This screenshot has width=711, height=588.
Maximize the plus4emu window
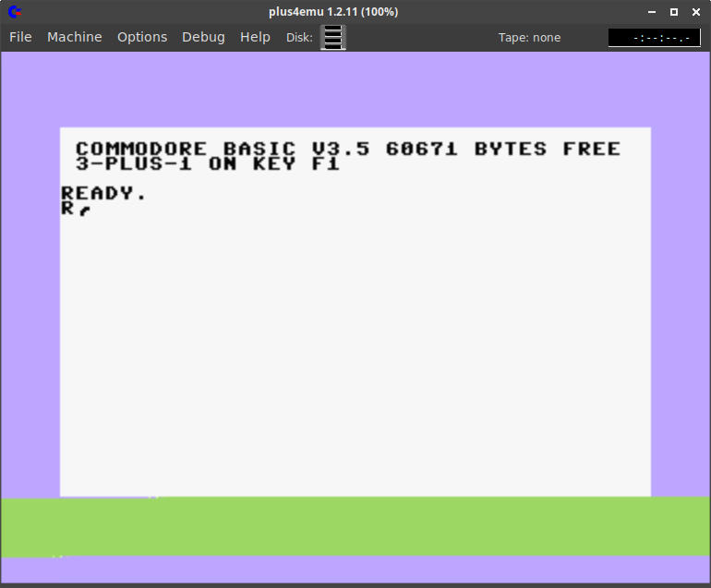click(x=674, y=12)
